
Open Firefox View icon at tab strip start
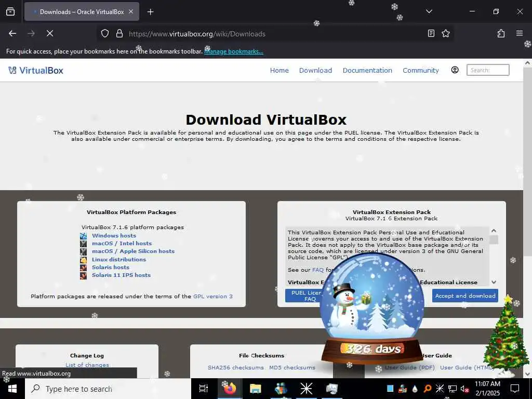pyautogui.click(x=10, y=11)
